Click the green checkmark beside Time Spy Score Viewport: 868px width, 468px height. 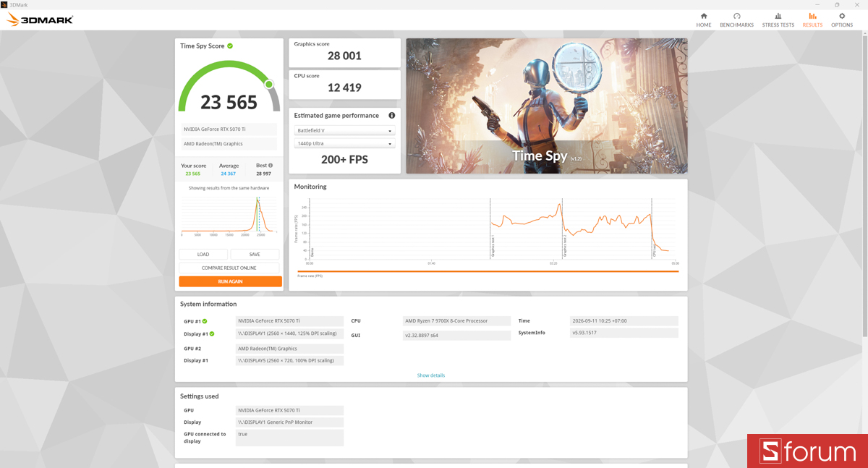point(230,46)
